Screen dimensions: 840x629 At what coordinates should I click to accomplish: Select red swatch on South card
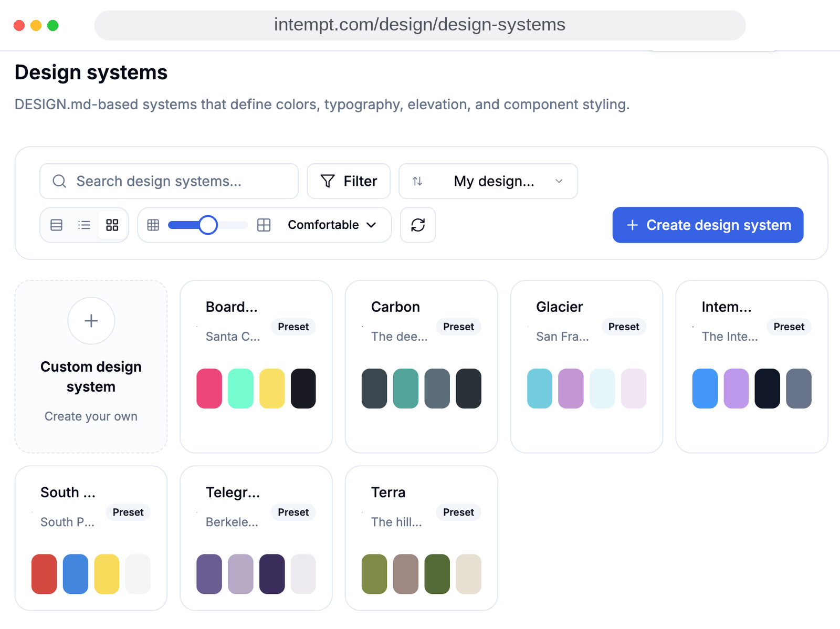(x=44, y=574)
